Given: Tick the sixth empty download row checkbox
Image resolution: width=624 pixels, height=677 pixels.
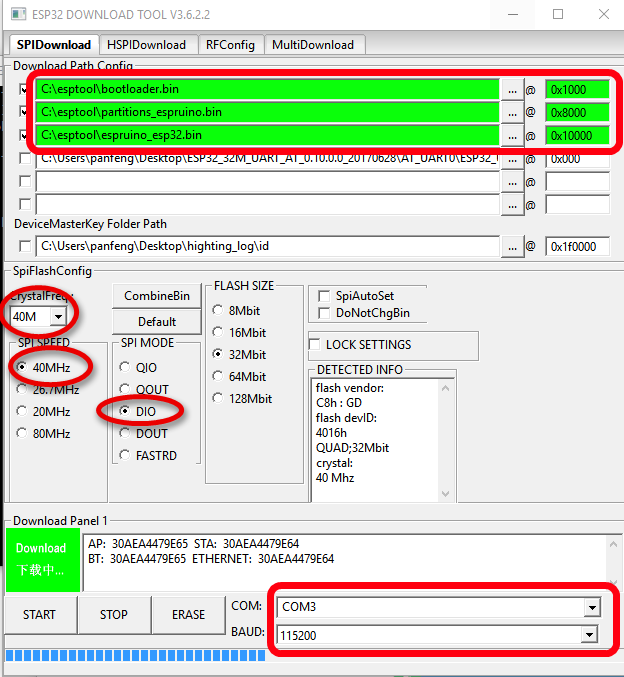Looking at the screenshot, I should click(25, 204).
